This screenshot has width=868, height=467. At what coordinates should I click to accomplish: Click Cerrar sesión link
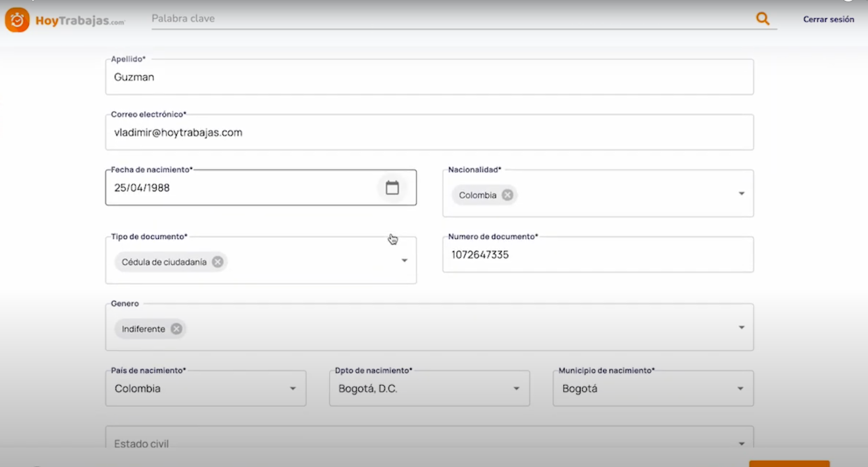pyautogui.click(x=829, y=19)
